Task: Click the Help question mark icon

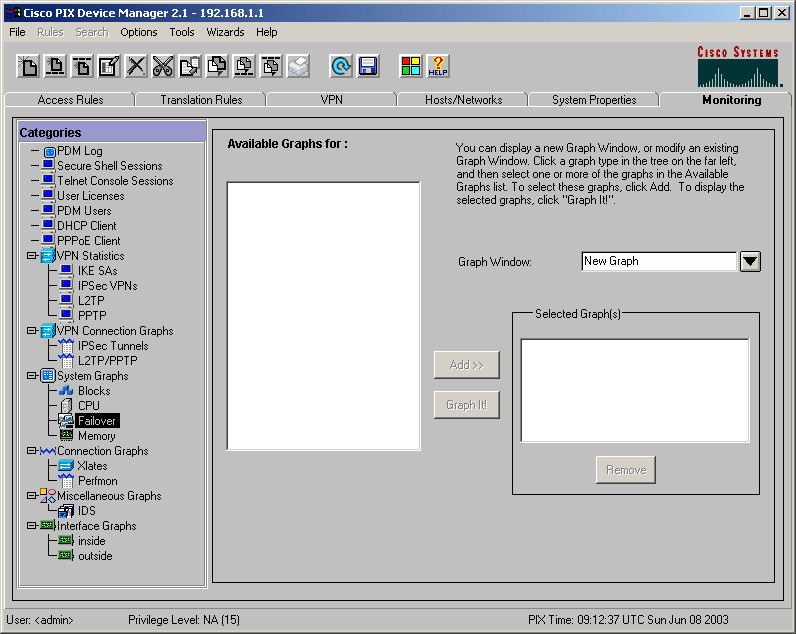Action: pos(438,66)
